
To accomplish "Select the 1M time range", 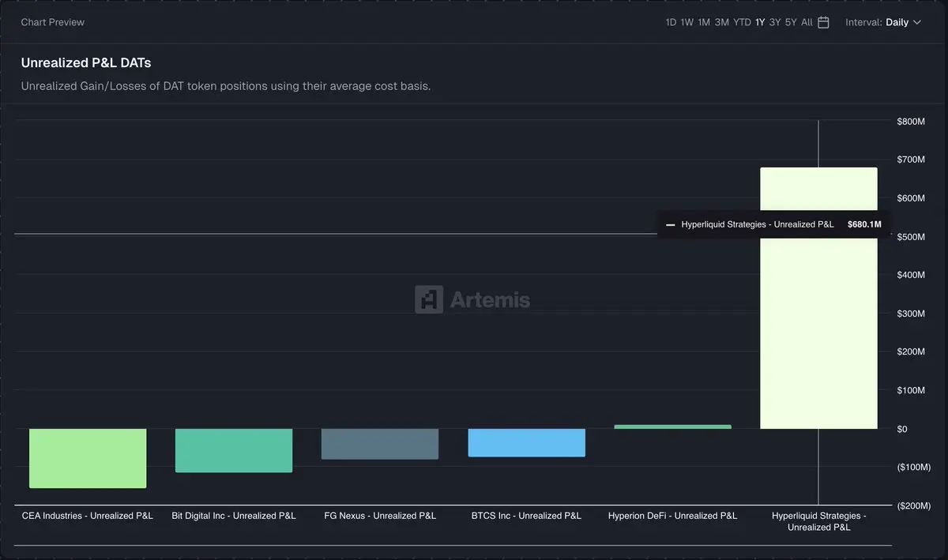I will pos(704,22).
